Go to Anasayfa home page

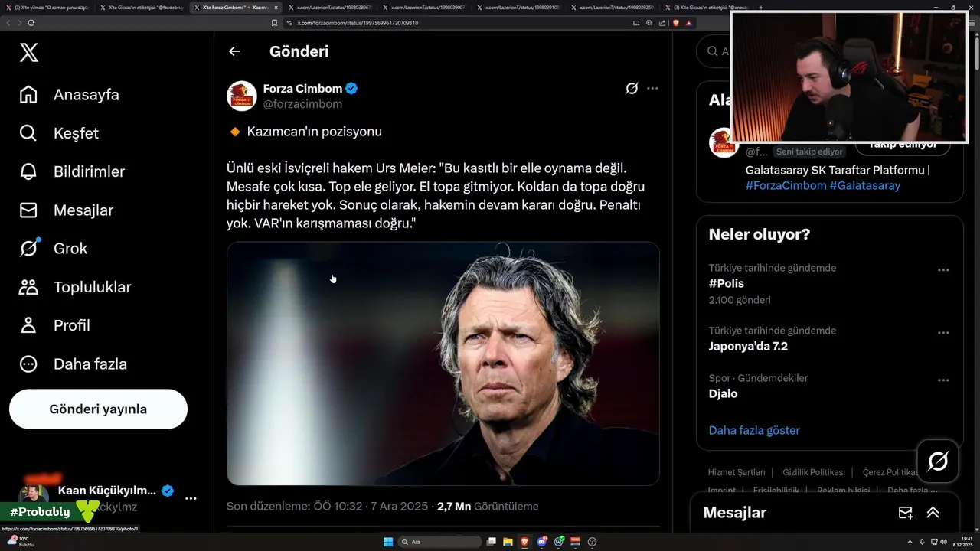click(70, 95)
